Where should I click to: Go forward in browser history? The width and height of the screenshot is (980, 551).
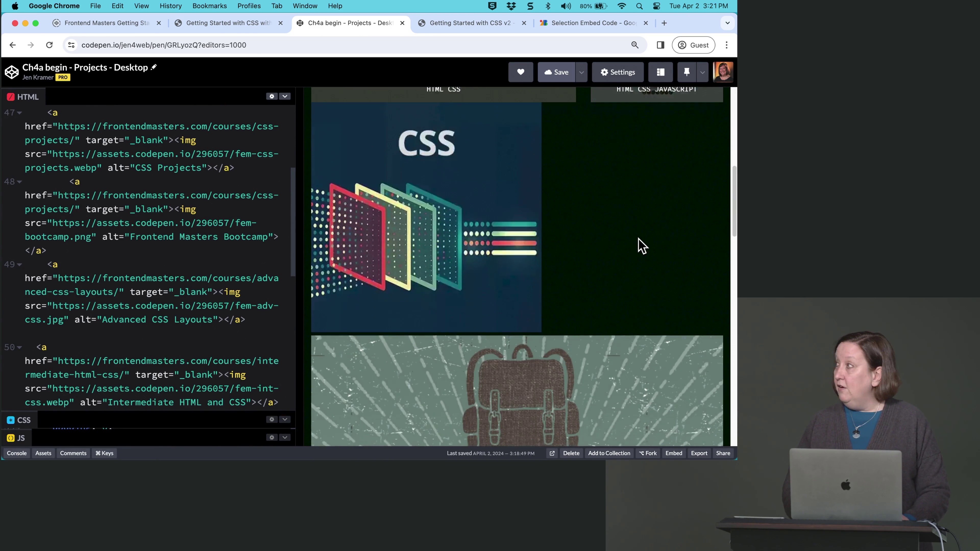(31, 45)
